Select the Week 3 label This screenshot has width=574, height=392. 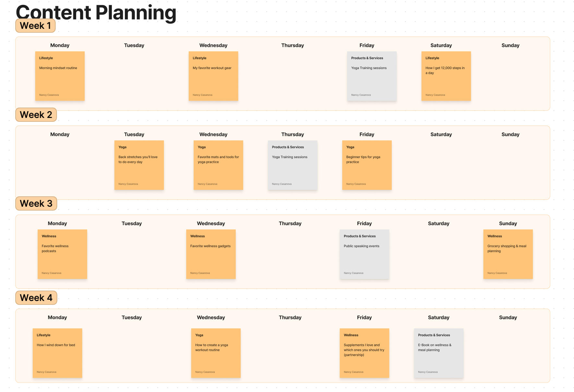[36, 203]
